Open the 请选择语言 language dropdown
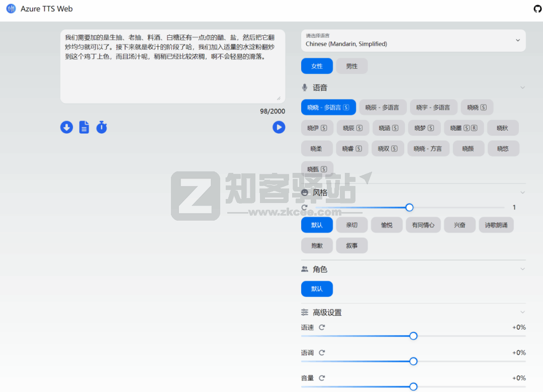The height and width of the screenshot is (392, 543). pyautogui.click(x=413, y=40)
